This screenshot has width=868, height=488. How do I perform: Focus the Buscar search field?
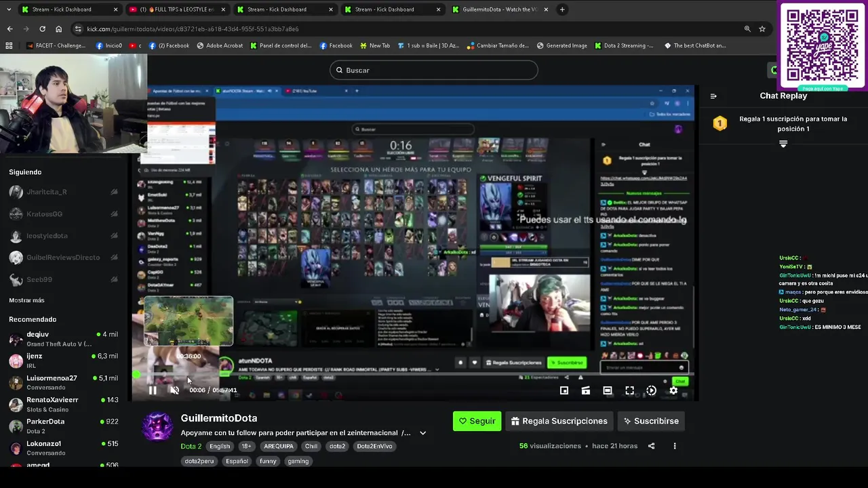[434, 70]
